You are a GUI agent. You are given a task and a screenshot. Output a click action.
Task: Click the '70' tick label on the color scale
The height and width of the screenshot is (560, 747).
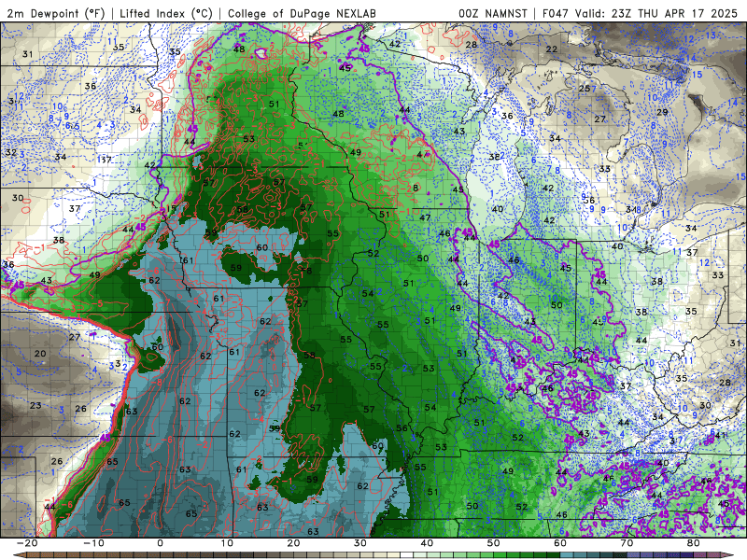(x=627, y=543)
